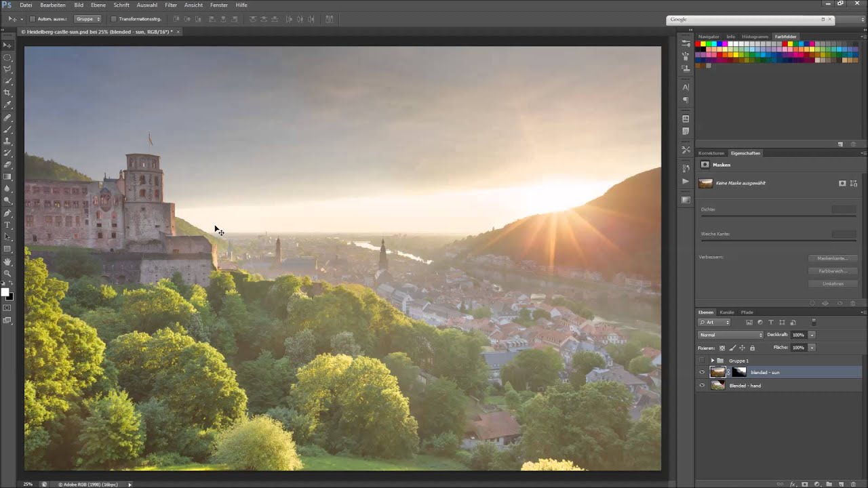Click the Umkehren button

833,283
